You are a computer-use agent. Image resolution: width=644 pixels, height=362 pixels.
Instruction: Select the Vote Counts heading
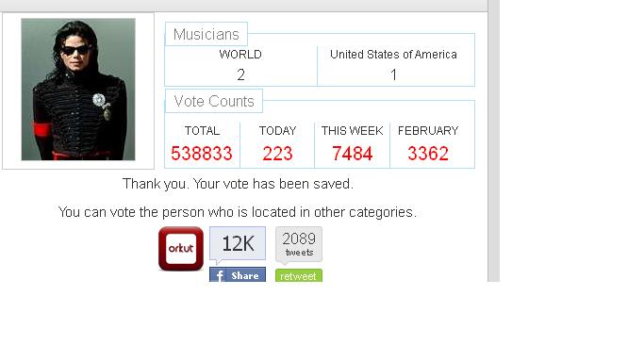(214, 101)
